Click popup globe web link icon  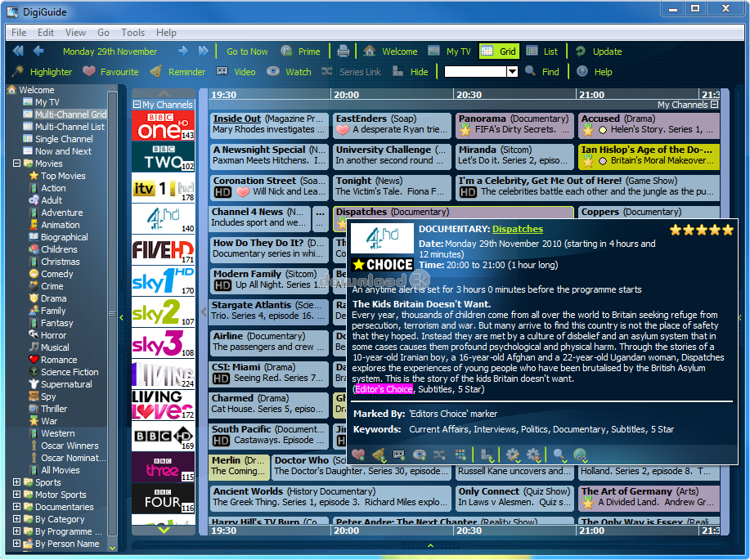580,455
